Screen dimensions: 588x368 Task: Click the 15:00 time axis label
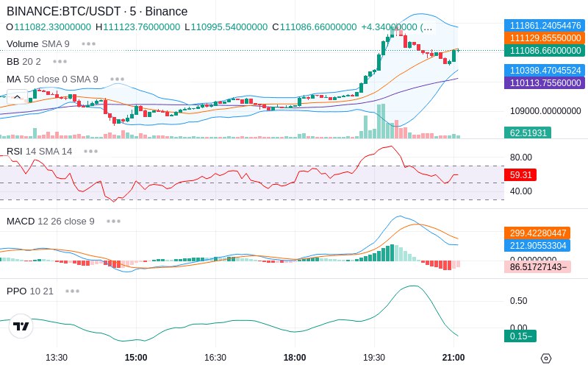(x=136, y=358)
